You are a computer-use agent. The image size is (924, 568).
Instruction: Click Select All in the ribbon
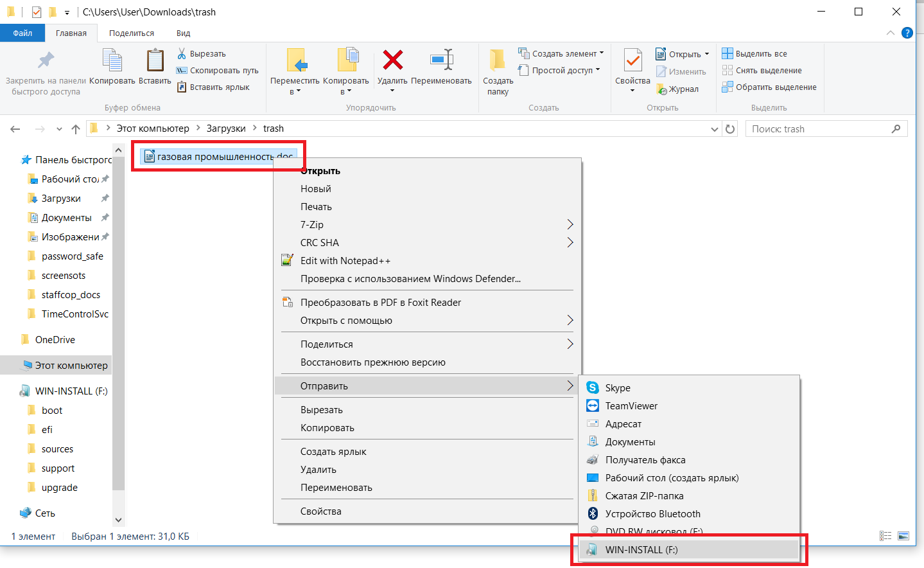(x=760, y=54)
